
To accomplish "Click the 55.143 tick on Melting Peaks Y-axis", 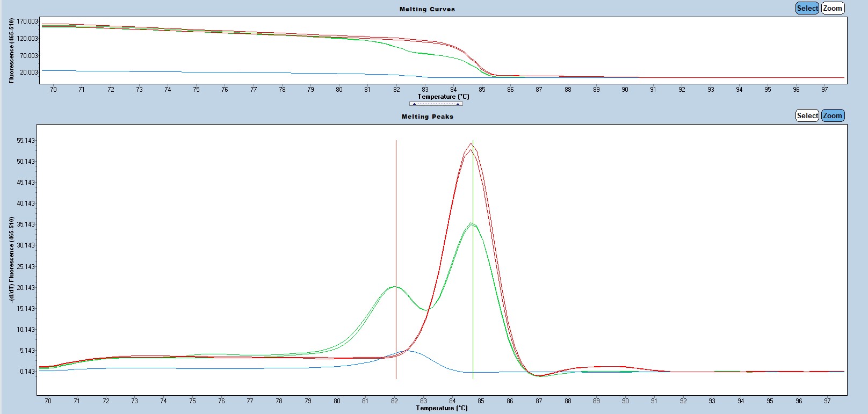I will coord(26,141).
